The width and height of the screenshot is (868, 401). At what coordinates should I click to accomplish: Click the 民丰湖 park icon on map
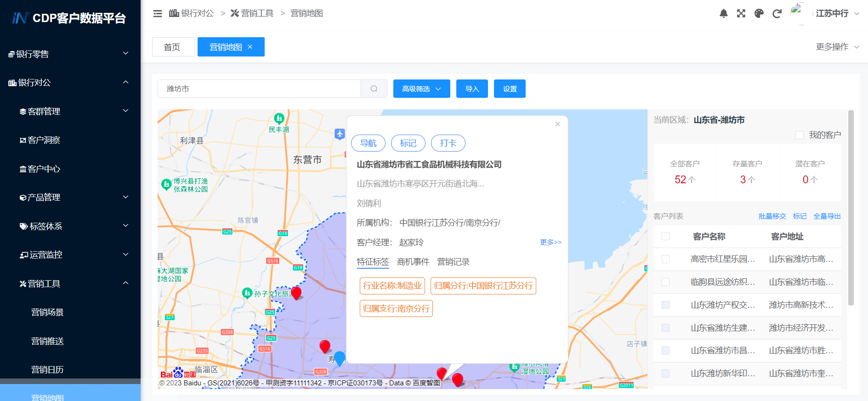[279, 119]
